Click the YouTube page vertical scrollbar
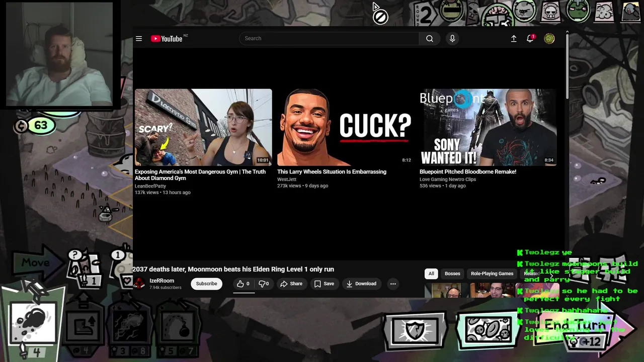This screenshot has width=644, height=362. [x=567, y=65]
